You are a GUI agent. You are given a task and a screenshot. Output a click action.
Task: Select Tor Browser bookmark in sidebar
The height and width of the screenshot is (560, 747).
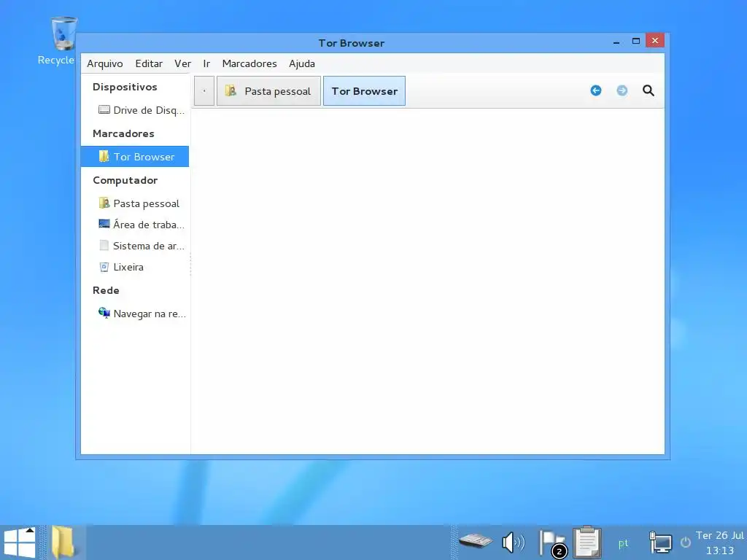click(x=135, y=157)
